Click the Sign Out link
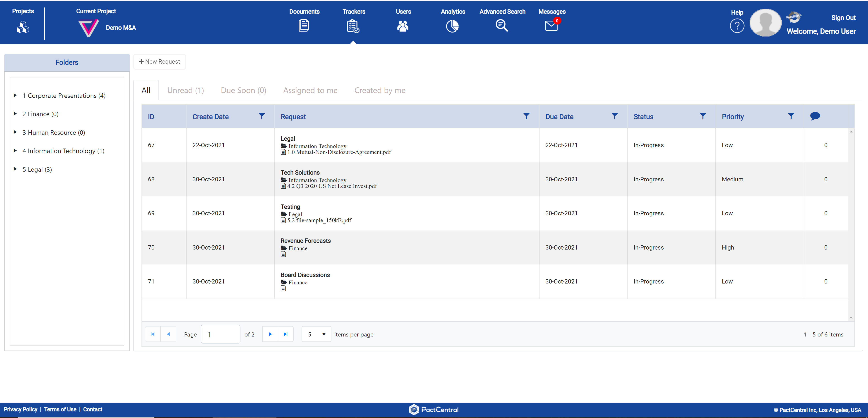Screen dimensions: 868x418 [843, 18]
